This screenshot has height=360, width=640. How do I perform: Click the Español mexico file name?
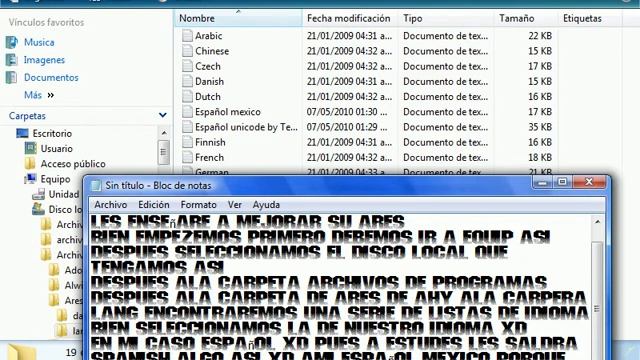pyautogui.click(x=228, y=112)
